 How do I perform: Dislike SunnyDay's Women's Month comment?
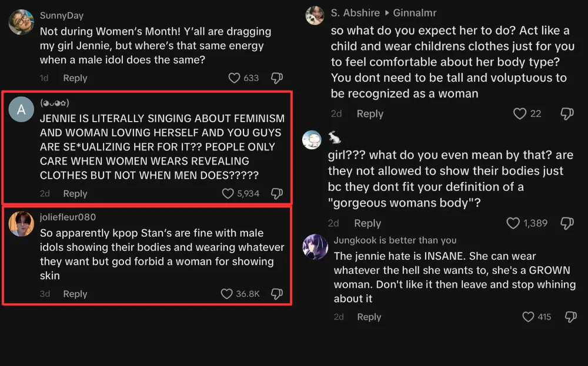click(x=277, y=78)
